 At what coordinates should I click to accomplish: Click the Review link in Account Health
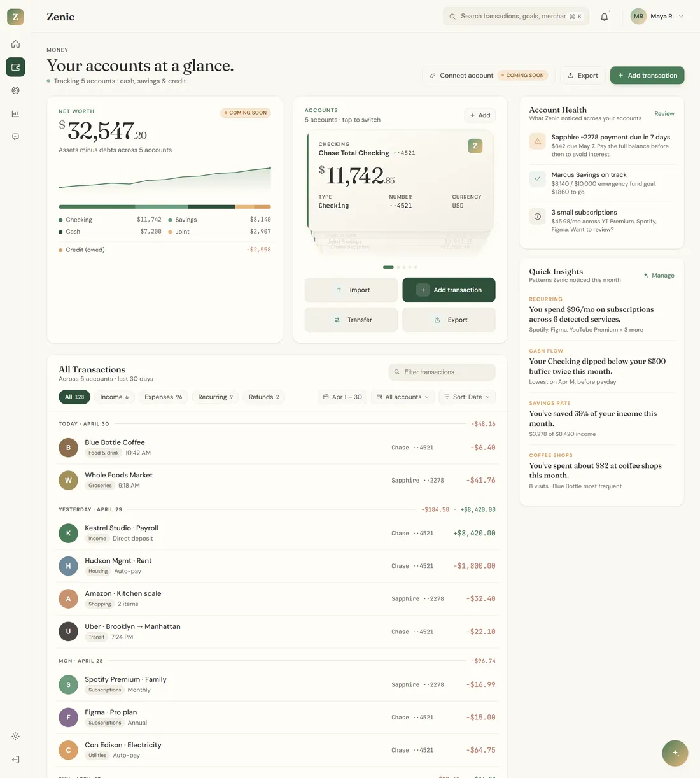point(664,114)
